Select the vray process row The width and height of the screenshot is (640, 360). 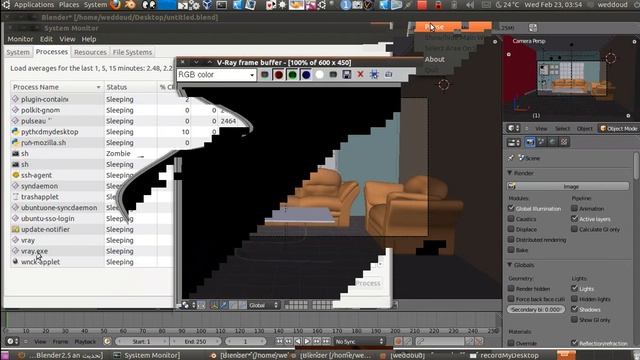pos(92,240)
